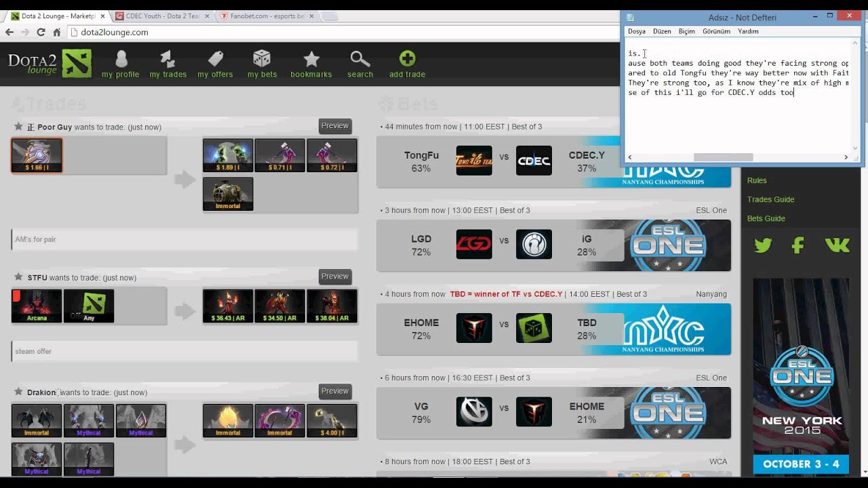Select the $4.00 item thumbnail
Image resolution: width=868 pixels, height=488 pixels.
332,421
